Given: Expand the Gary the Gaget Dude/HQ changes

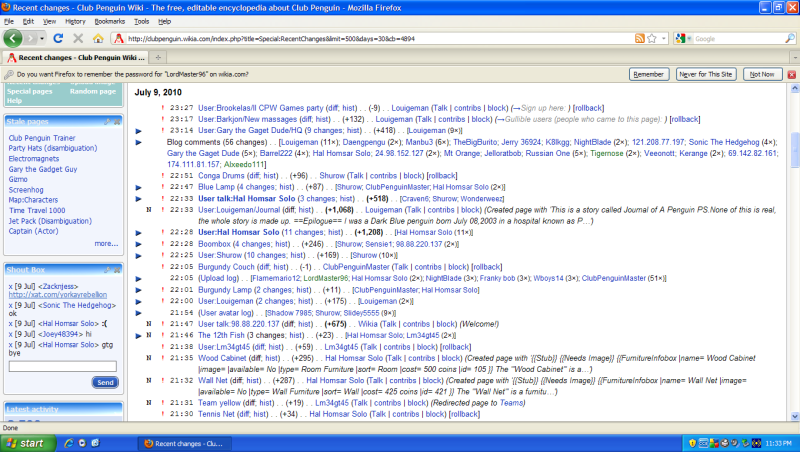Looking at the screenshot, I should pos(138,131).
